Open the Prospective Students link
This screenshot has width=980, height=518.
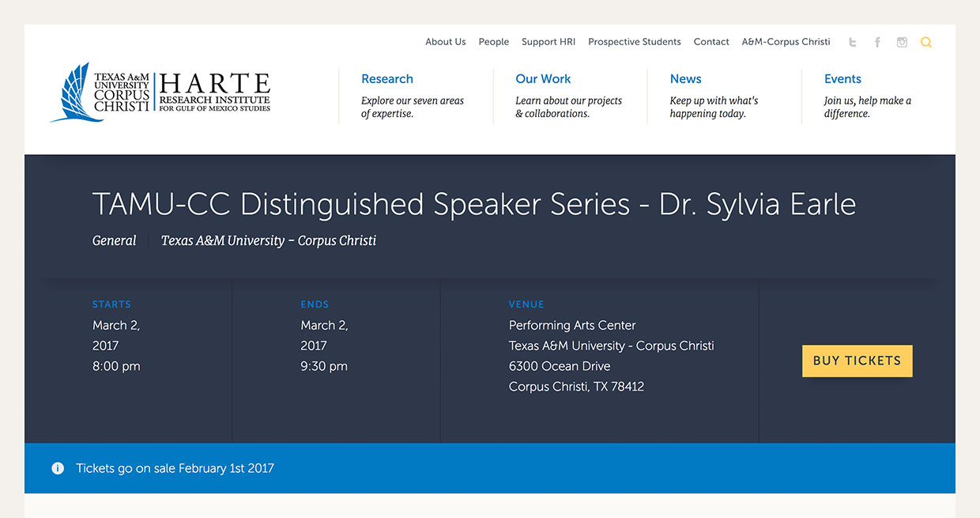[x=635, y=42]
